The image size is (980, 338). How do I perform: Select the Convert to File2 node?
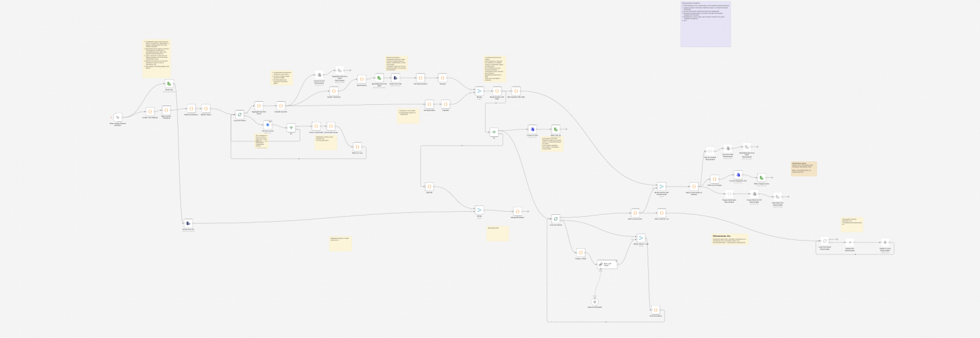pyautogui.click(x=532, y=128)
